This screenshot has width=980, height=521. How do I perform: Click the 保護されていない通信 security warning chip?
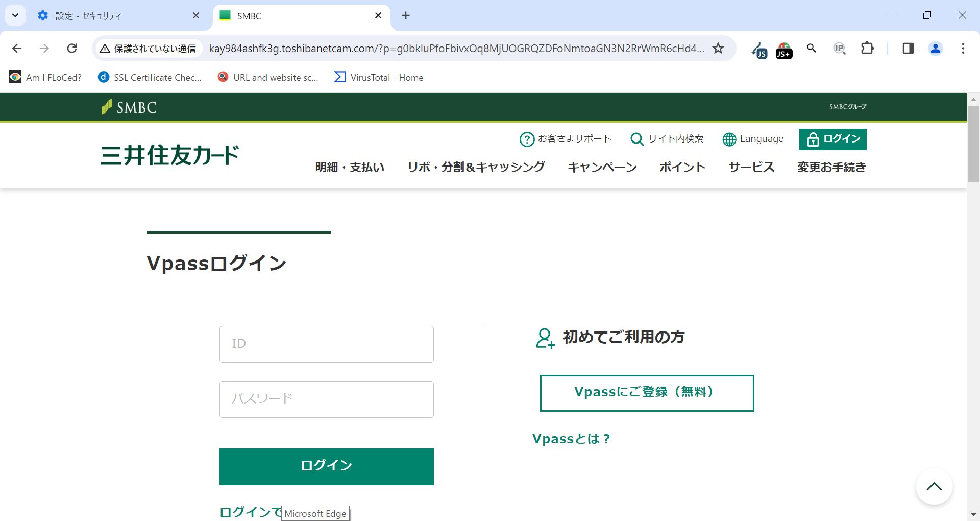[148, 48]
